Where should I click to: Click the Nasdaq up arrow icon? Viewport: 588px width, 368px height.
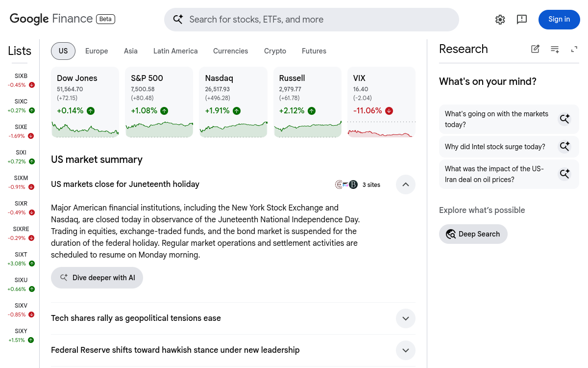pyautogui.click(x=237, y=111)
